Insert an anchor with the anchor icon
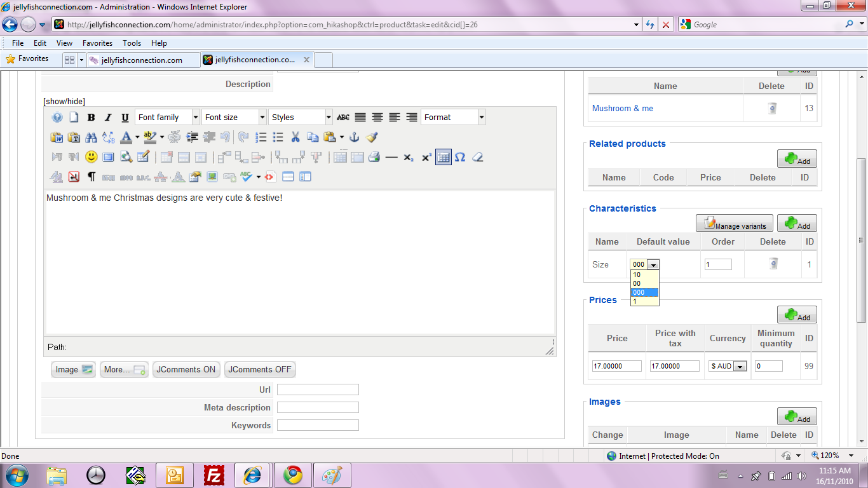 [355, 137]
